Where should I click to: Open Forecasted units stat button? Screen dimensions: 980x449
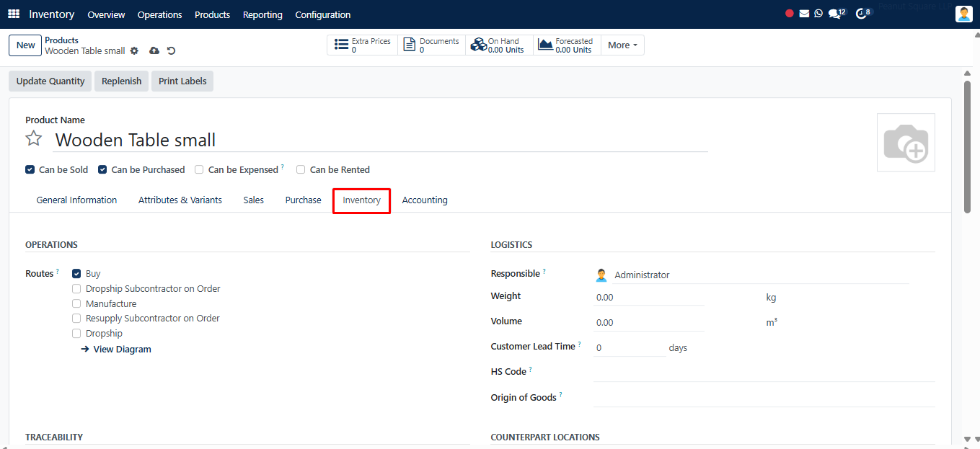(x=567, y=45)
